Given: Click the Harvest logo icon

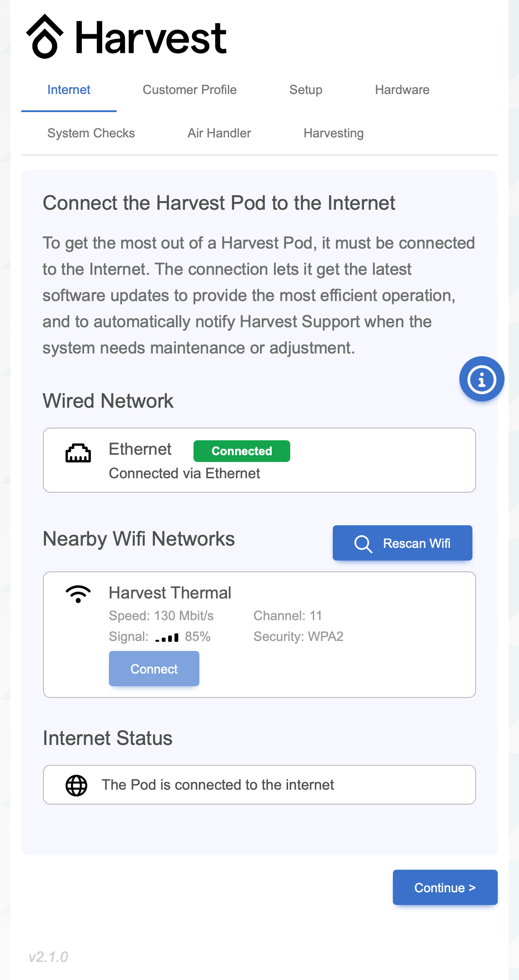Looking at the screenshot, I should [x=44, y=37].
